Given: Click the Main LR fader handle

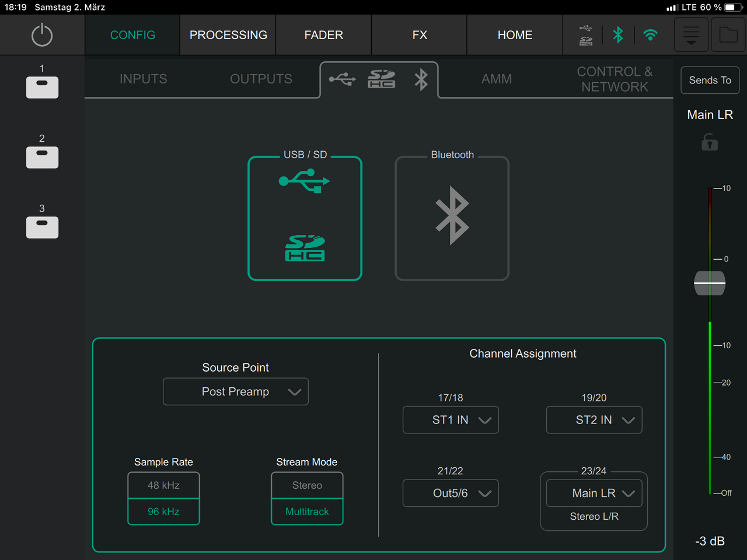Looking at the screenshot, I should tap(710, 283).
